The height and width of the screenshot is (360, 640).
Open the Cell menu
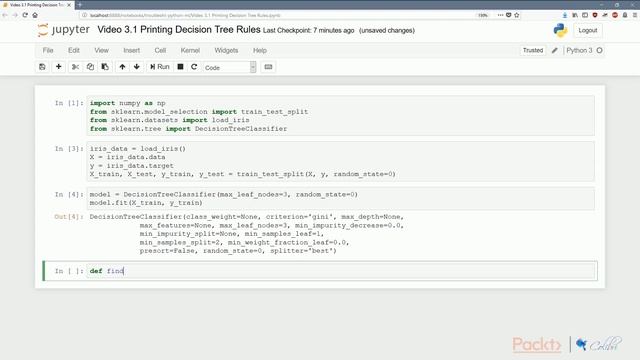pos(160,50)
